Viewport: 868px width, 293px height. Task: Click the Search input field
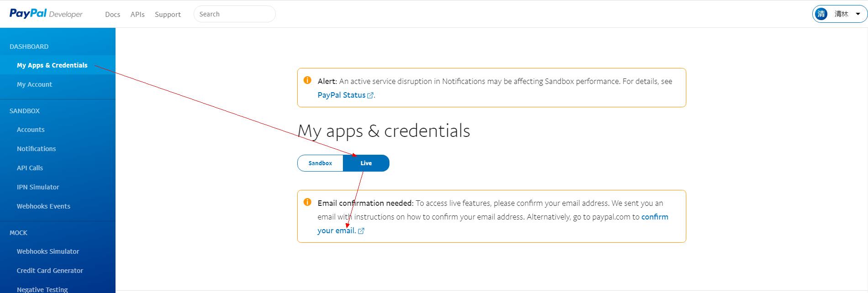click(x=234, y=14)
